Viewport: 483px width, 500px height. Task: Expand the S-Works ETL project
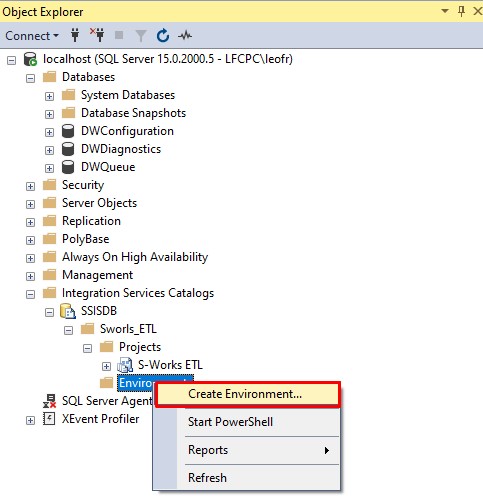[x=106, y=366]
